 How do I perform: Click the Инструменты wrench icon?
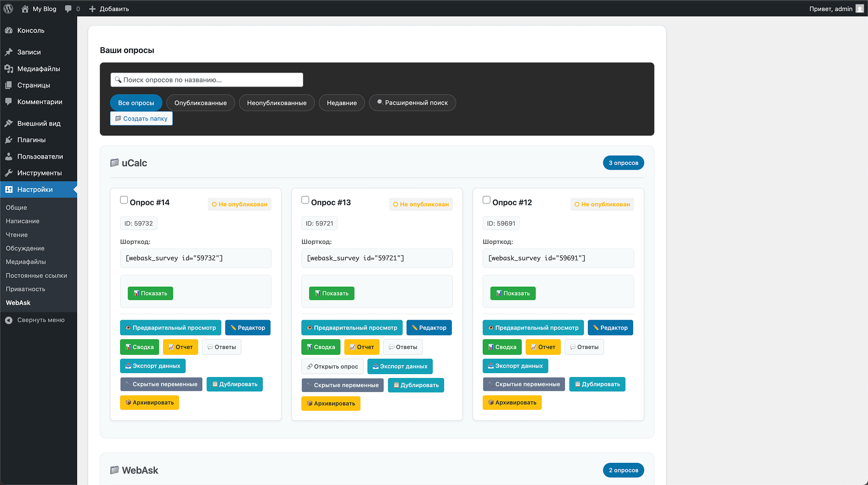click(x=9, y=173)
